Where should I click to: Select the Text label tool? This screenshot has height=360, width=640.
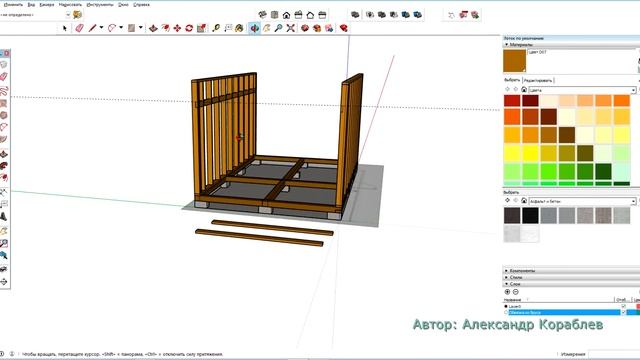click(228, 28)
